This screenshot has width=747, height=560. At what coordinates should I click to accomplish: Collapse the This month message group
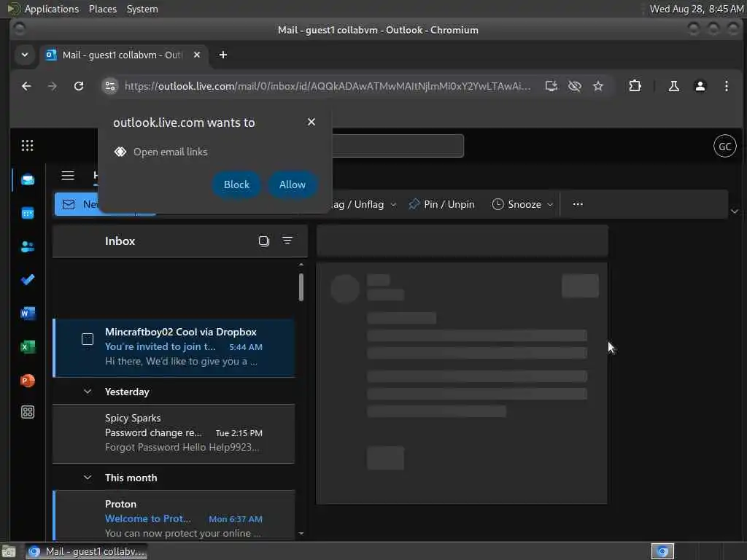click(88, 477)
